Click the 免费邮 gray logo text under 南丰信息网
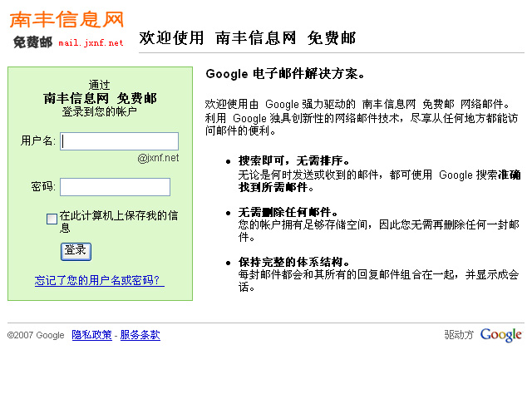Screen dimensions: 532x399 [x=32, y=42]
